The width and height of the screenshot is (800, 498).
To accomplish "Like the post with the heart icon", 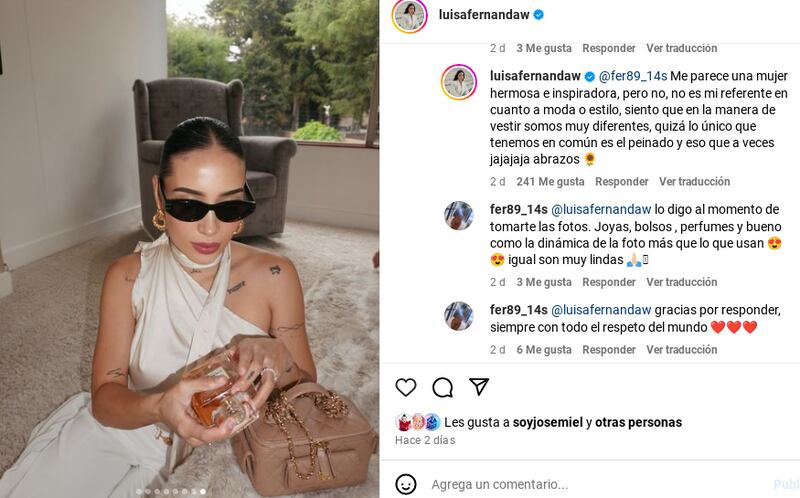I will pyautogui.click(x=406, y=388).
